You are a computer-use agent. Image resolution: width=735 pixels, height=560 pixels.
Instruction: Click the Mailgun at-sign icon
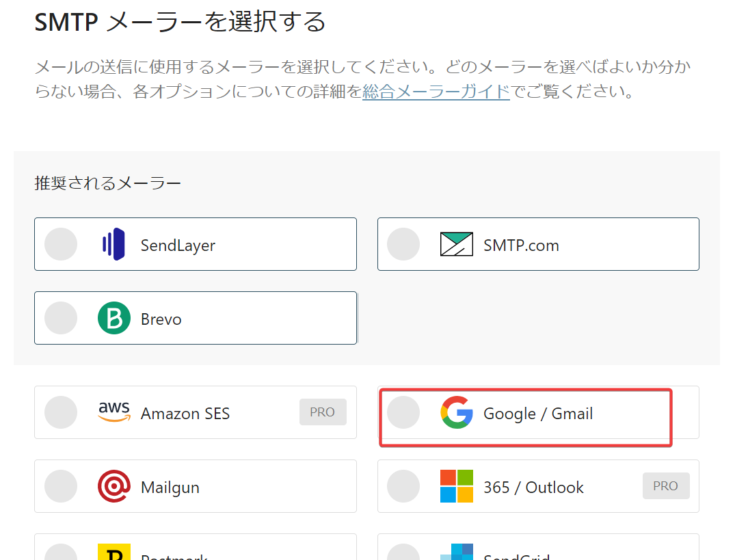click(114, 486)
